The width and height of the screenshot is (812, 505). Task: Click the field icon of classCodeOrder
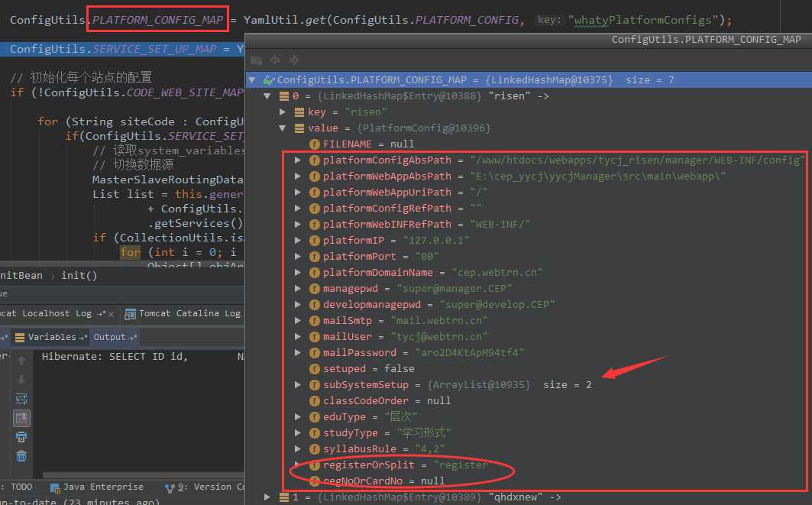tap(315, 401)
